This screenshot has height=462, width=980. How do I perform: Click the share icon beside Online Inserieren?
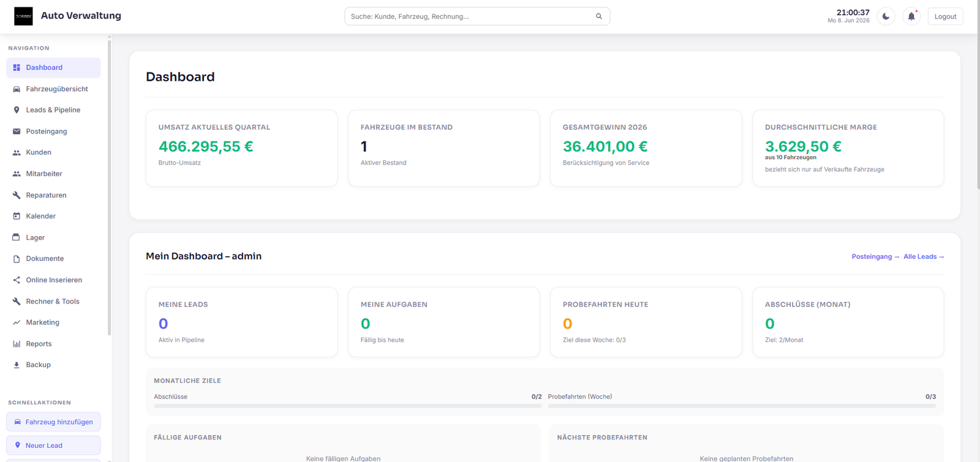coord(17,280)
